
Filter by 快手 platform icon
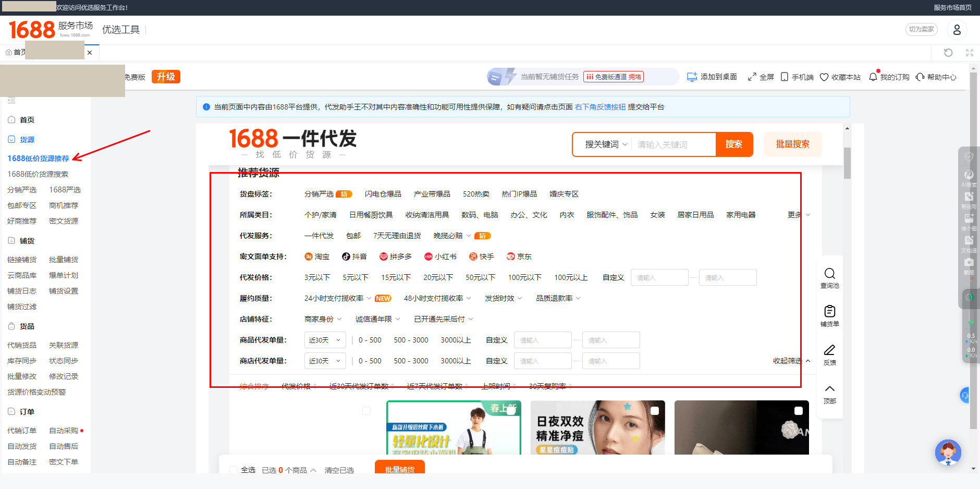[473, 256]
